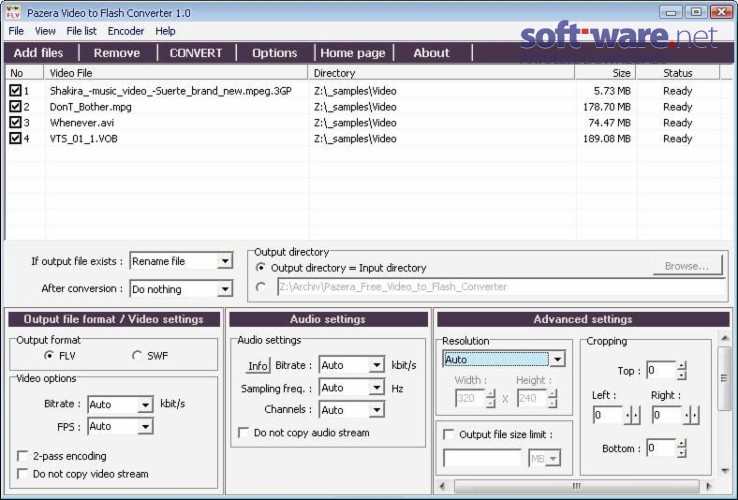Open the Encoder menu
Viewport: 738px width, 500px height.
pyautogui.click(x=126, y=31)
